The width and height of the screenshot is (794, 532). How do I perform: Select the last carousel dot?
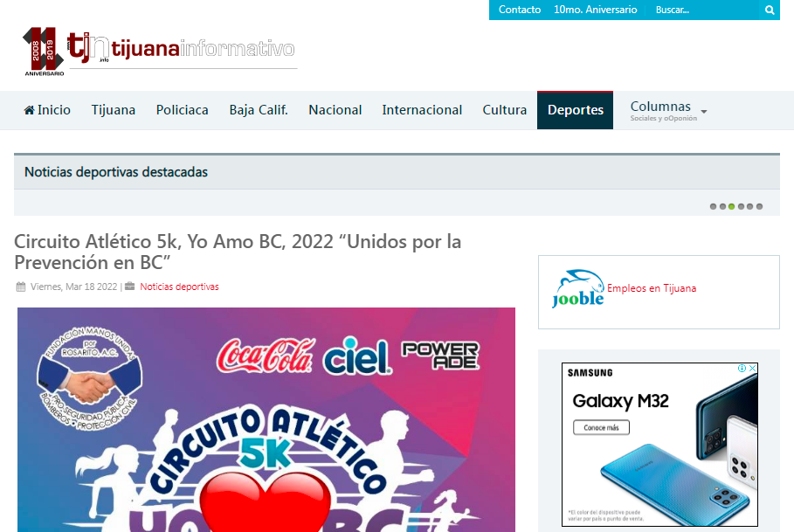(x=759, y=206)
